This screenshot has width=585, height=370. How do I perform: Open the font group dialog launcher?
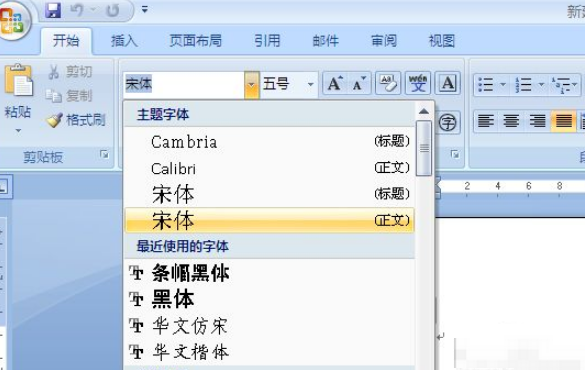point(455,154)
